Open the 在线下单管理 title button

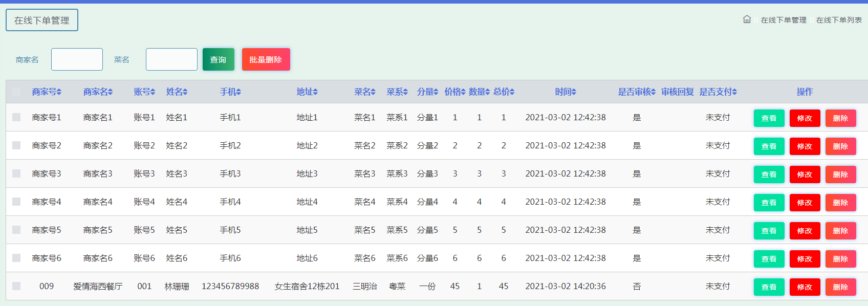(x=42, y=20)
